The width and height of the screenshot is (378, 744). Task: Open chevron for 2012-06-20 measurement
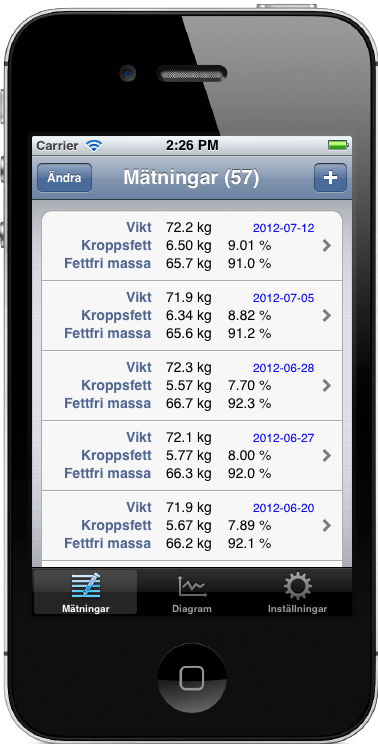point(326,526)
